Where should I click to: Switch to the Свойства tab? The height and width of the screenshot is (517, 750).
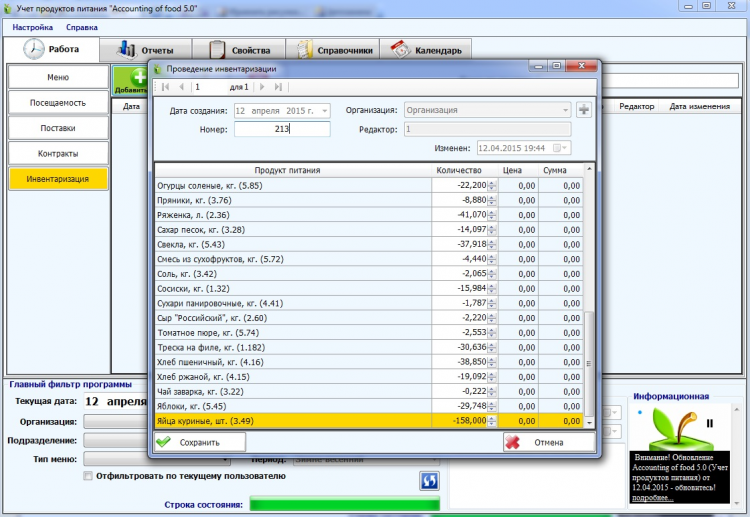(239, 50)
